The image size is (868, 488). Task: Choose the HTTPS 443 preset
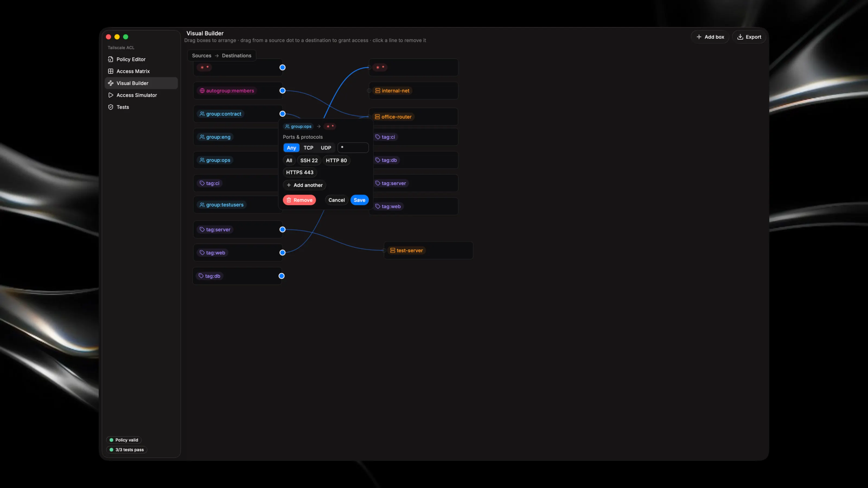click(x=300, y=172)
